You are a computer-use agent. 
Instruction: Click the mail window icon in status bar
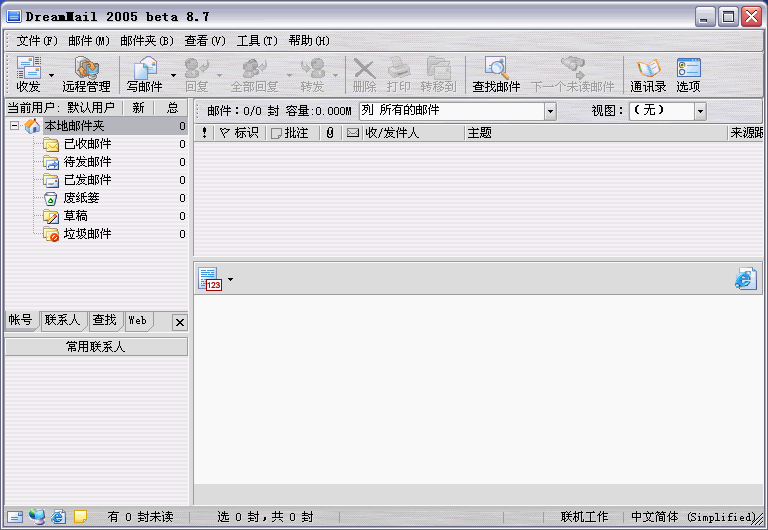click(15, 517)
